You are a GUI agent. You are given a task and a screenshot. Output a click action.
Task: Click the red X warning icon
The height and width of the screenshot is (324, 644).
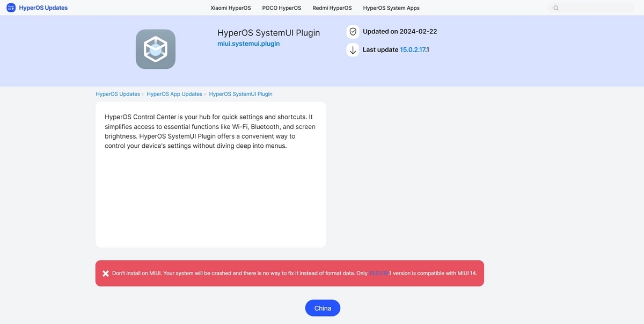coord(106,273)
